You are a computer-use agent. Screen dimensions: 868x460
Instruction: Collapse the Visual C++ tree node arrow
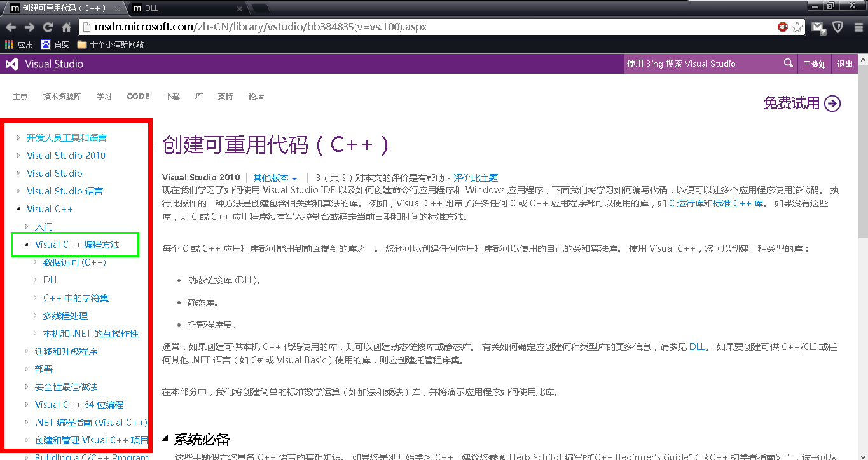(18, 209)
